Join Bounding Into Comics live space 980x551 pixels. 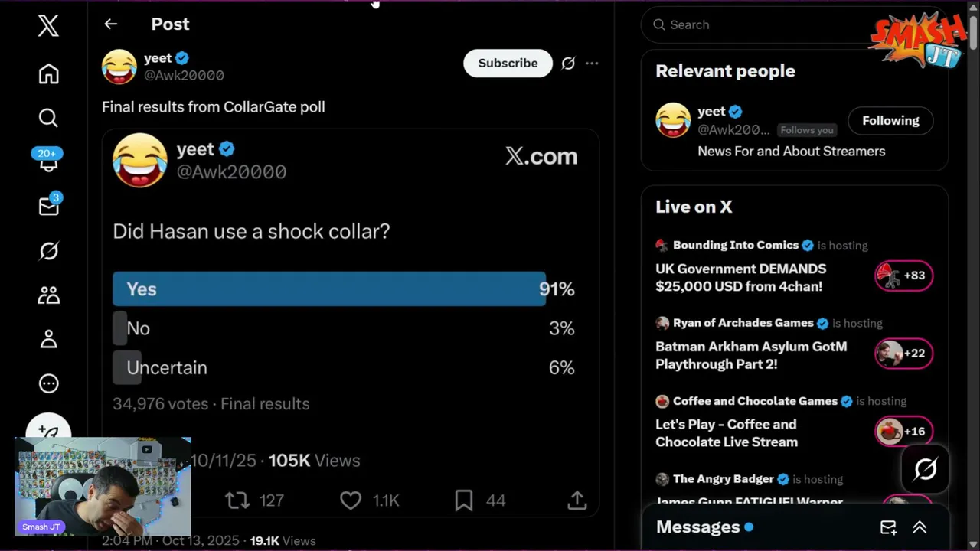903,275
